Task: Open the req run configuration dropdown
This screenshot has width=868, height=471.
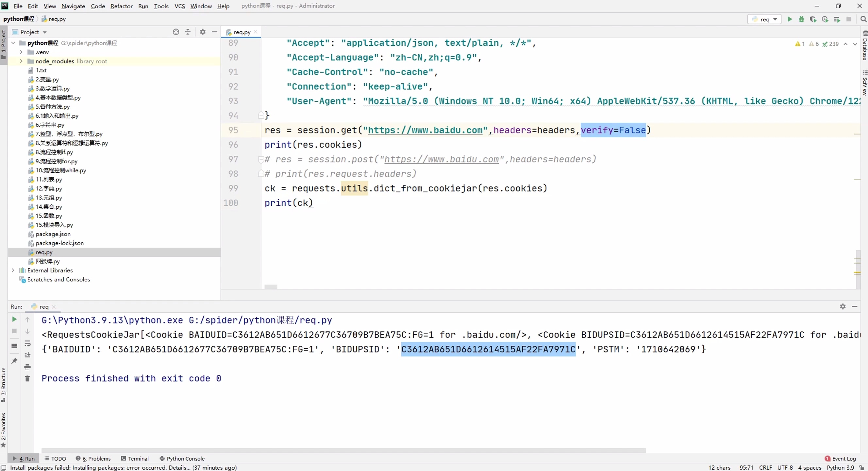Action: [764, 19]
